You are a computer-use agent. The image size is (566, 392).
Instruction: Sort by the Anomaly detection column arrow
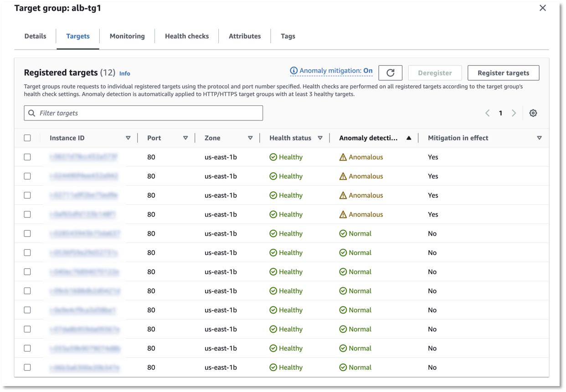click(409, 138)
